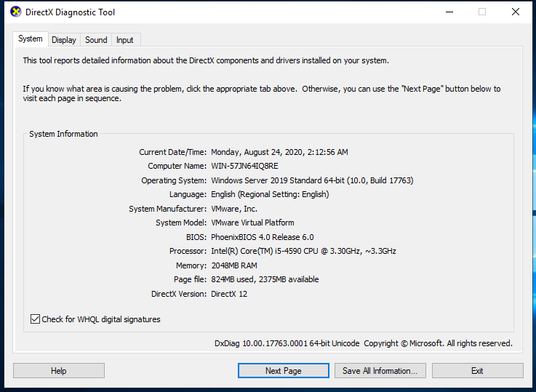Go to Next Page
This screenshot has width=536, height=392.
[x=284, y=371]
